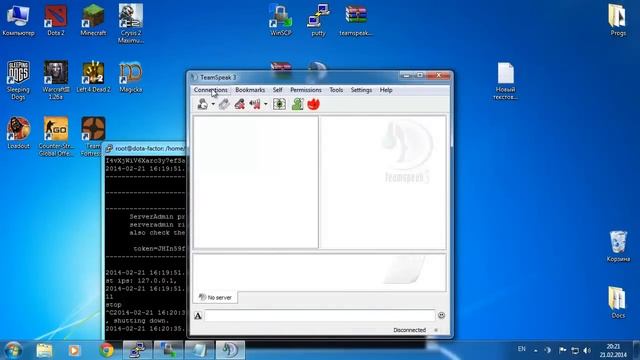Select the No server chat tab
This screenshot has width=640, height=360.
pos(215,298)
